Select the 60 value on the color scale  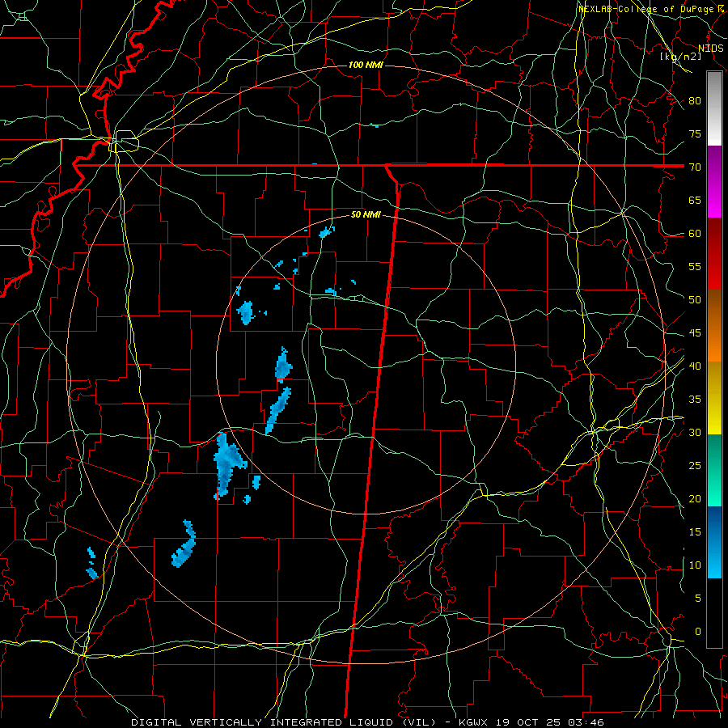(x=695, y=233)
